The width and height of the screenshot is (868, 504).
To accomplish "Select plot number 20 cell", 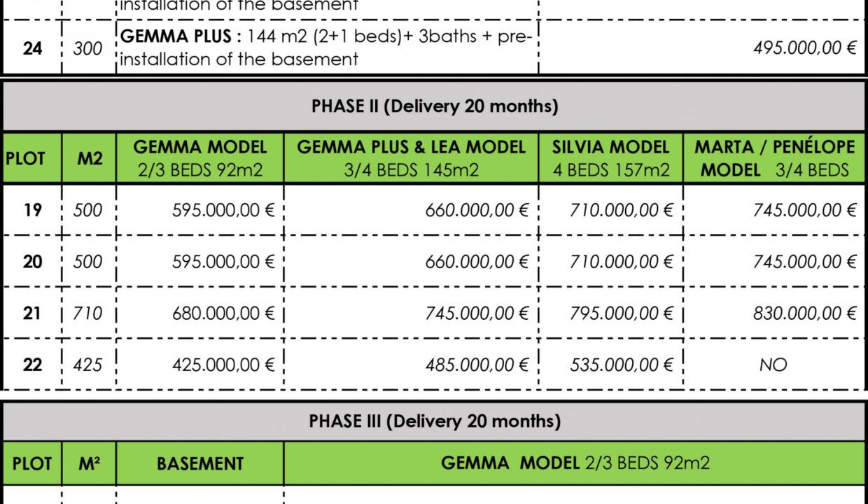I will point(33,262).
